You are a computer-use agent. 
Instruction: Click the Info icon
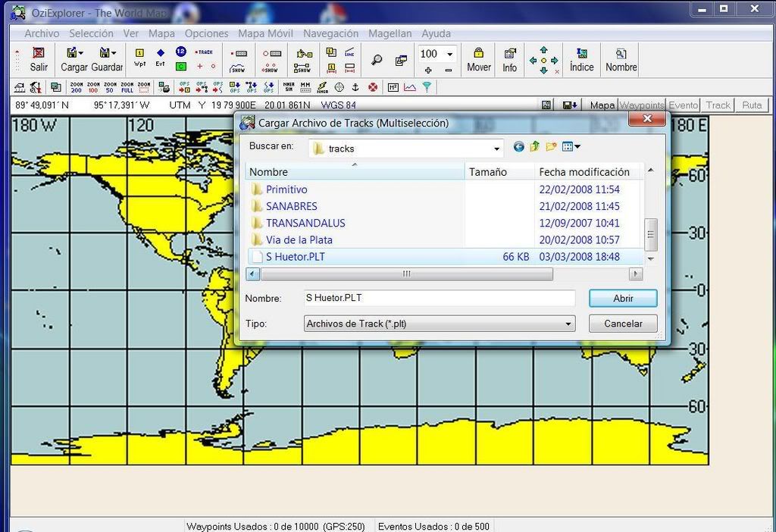tap(510, 60)
